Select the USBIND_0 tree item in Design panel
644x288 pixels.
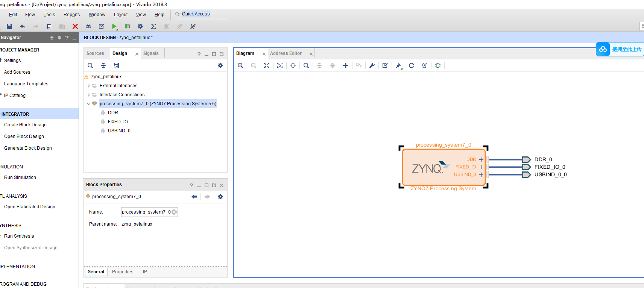[119, 131]
